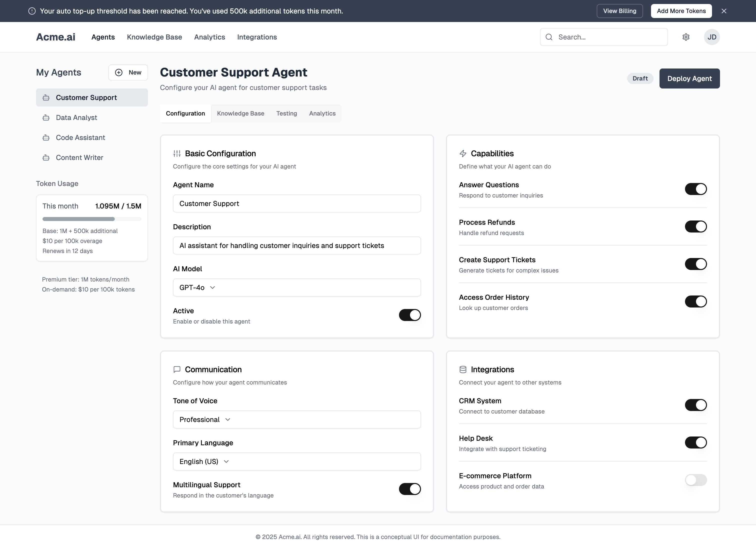The width and height of the screenshot is (756, 549).
Task: Click the settings gear icon
Action: tap(686, 37)
